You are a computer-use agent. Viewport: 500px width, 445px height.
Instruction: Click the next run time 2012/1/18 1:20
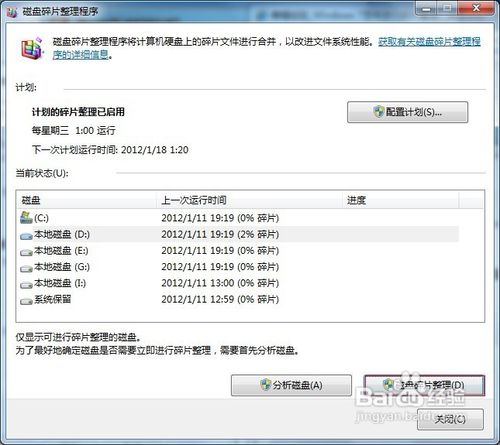tap(155, 150)
